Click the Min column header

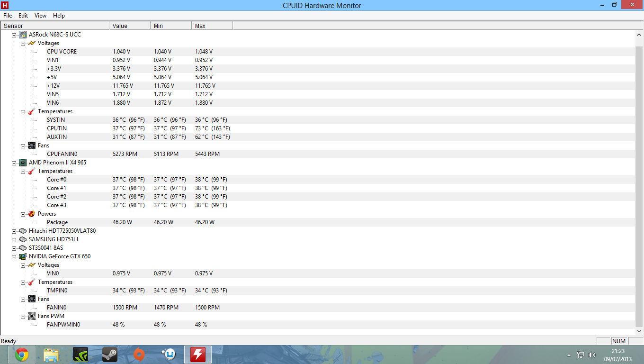tap(171, 26)
